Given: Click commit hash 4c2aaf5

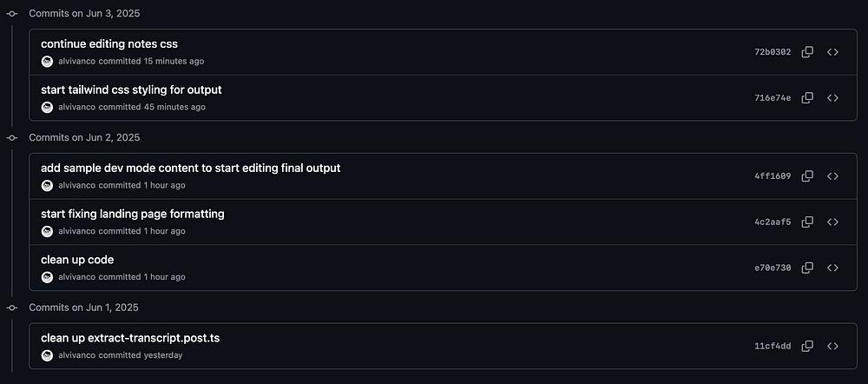Looking at the screenshot, I should point(773,222).
